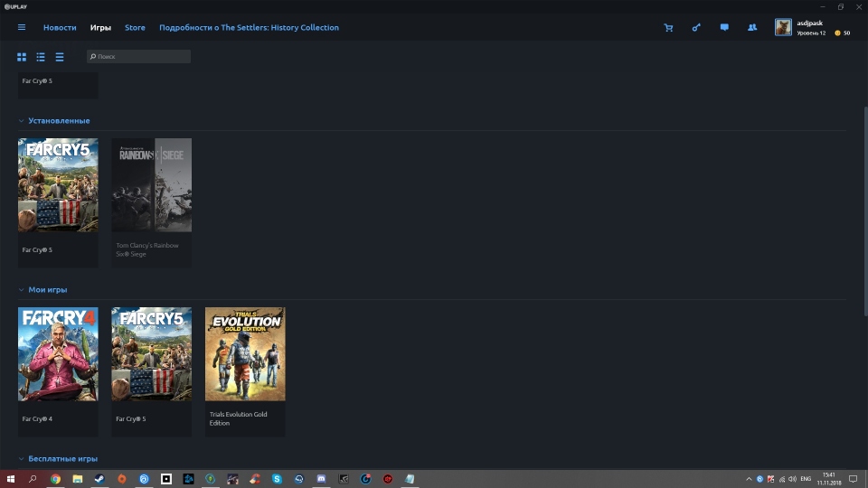Open the chat messages icon
Image resolution: width=868 pixels, height=488 pixels.
(x=724, y=28)
